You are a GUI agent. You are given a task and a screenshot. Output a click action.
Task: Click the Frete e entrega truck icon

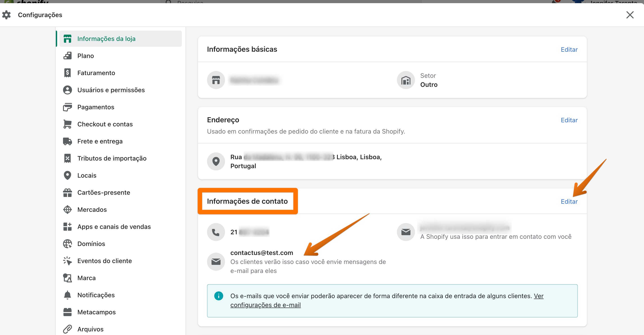pos(67,141)
